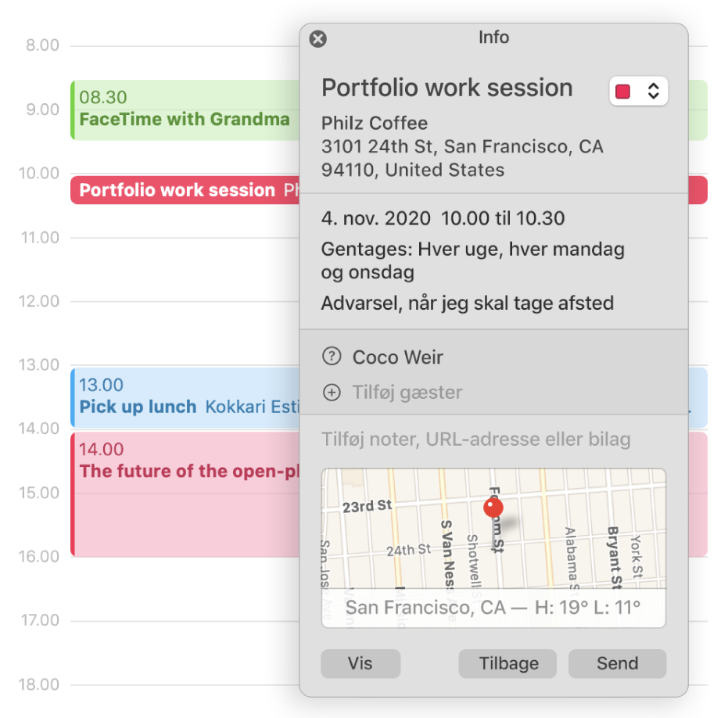Select the FaceTime with Grandma event
Viewport: 728px width, 718px height.
[x=185, y=110]
